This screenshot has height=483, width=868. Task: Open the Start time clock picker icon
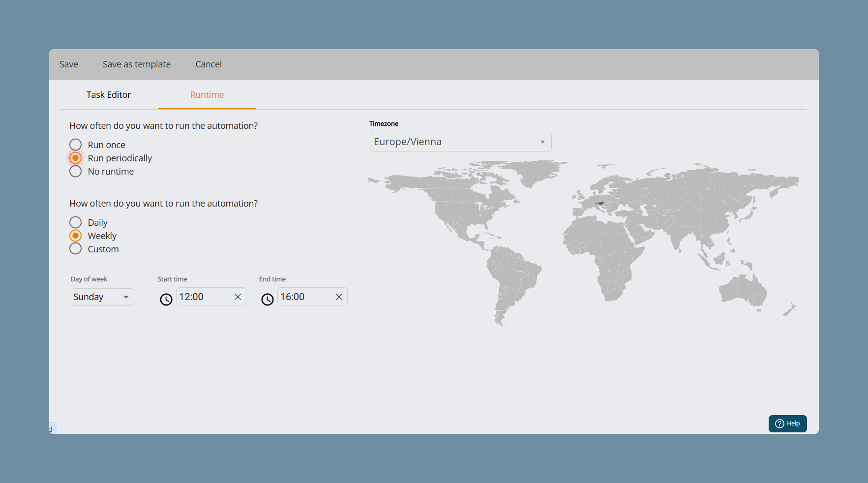(x=166, y=299)
